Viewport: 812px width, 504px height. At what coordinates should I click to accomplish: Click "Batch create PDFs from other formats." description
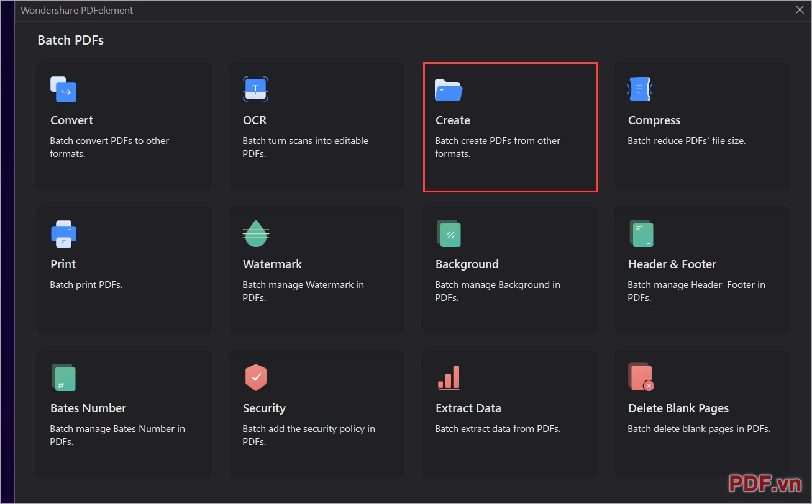[498, 147]
